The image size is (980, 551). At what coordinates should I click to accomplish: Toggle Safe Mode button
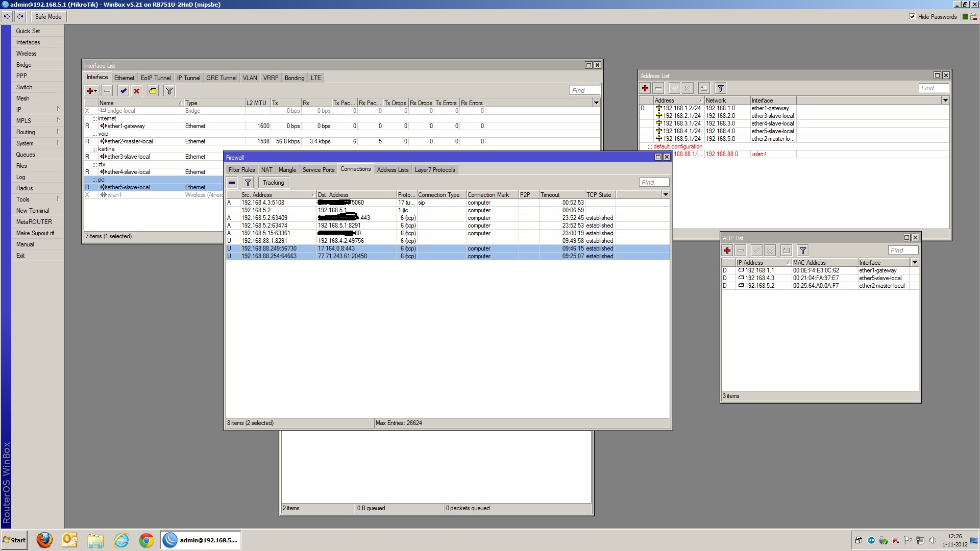(x=48, y=16)
